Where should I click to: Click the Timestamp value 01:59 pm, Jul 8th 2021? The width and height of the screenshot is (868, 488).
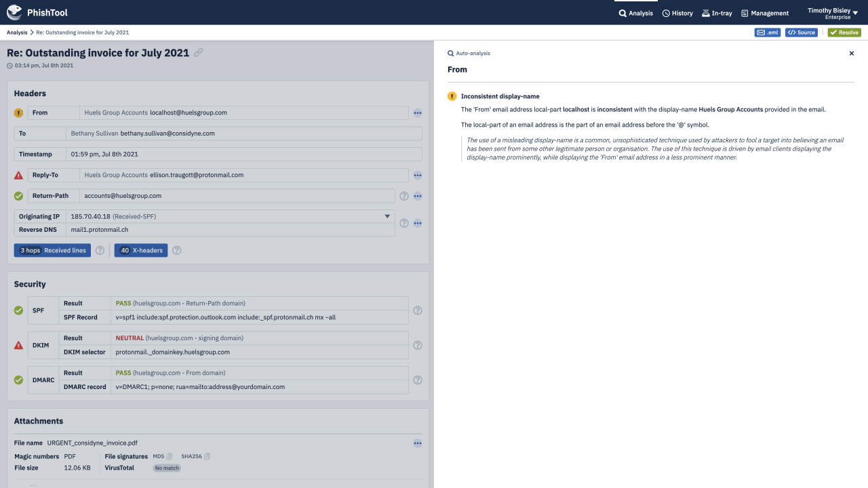[104, 154]
